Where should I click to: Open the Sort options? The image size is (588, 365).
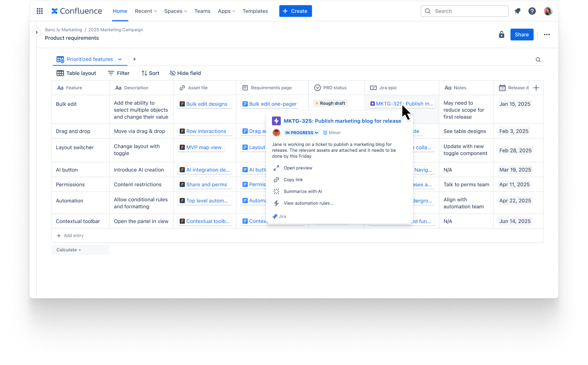[150, 73]
